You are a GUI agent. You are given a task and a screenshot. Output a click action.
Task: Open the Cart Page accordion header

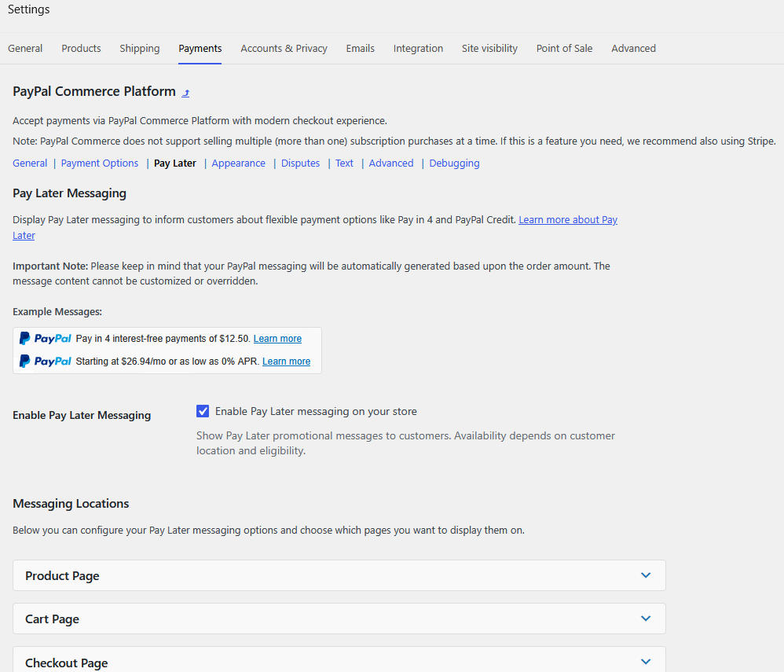(x=339, y=619)
